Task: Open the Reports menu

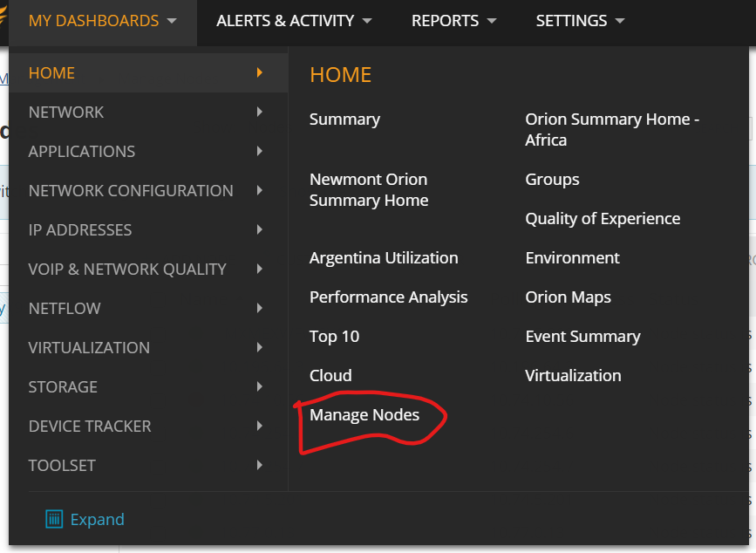Action: click(453, 21)
